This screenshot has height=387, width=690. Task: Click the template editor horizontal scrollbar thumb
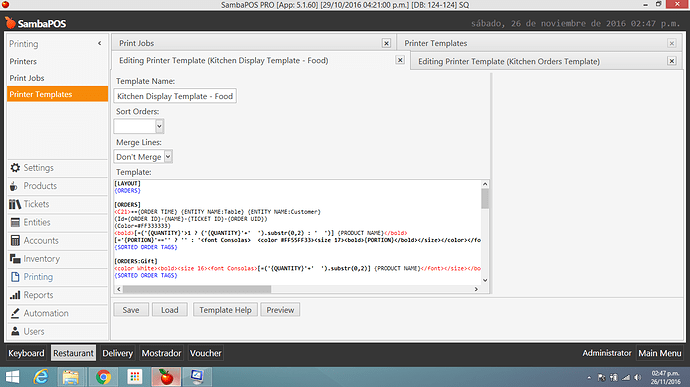197,289
